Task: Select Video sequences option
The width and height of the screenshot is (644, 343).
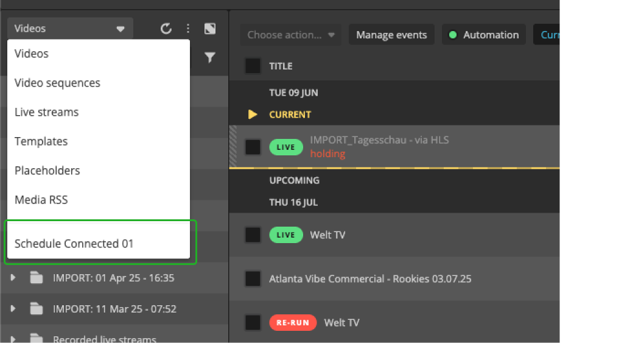Action: tap(99, 83)
